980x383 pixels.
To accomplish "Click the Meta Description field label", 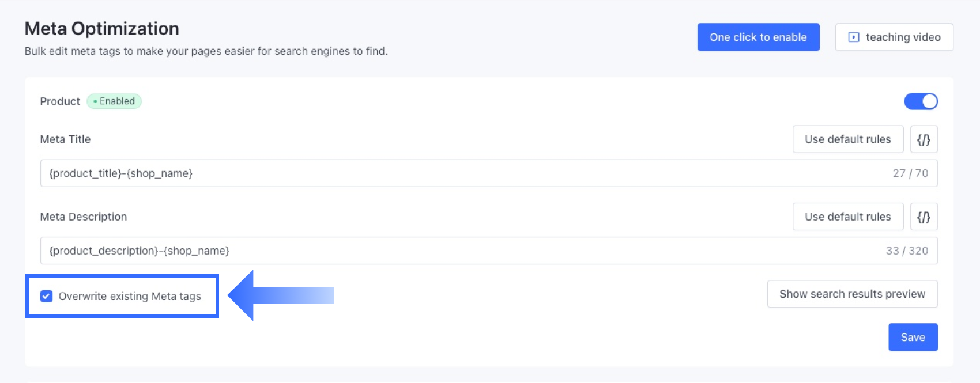I will (x=84, y=217).
